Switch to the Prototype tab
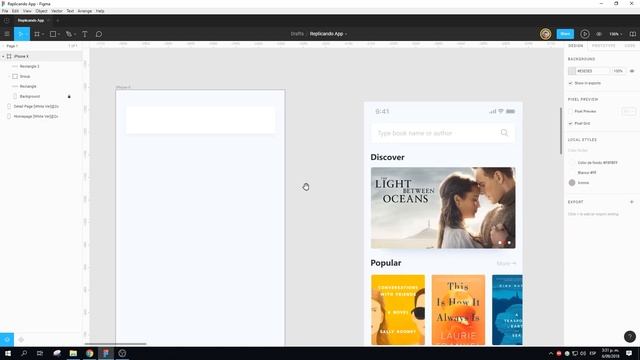The width and height of the screenshot is (640, 360). tap(603, 46)
